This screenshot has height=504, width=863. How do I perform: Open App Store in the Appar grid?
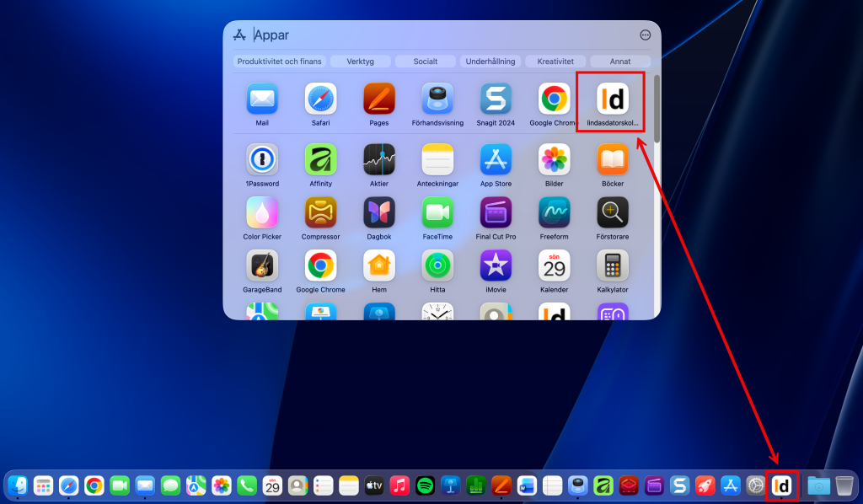coord(496,159)
